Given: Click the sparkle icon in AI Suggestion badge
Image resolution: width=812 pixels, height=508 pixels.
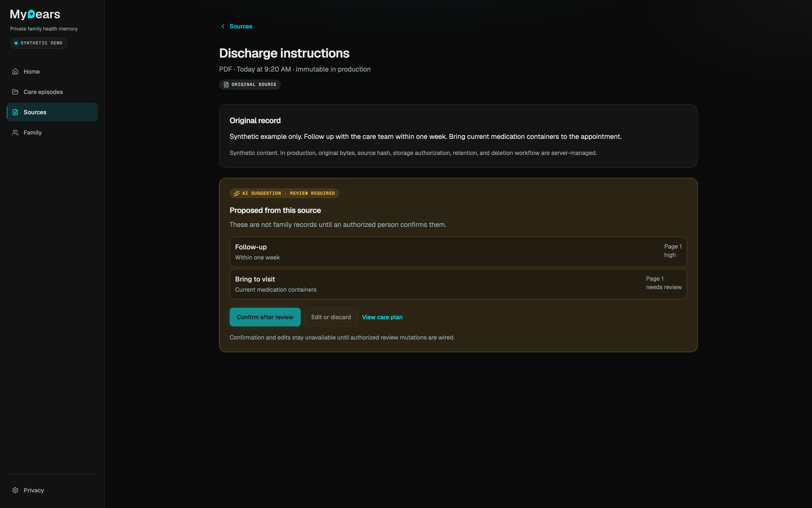Looking at the screenshot, I should tap(237, 193).
